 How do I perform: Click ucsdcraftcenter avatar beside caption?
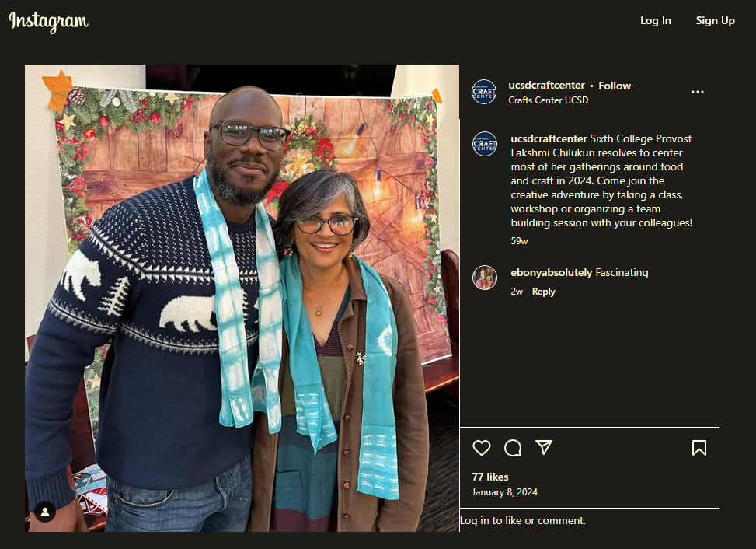(x=485, y=144)
